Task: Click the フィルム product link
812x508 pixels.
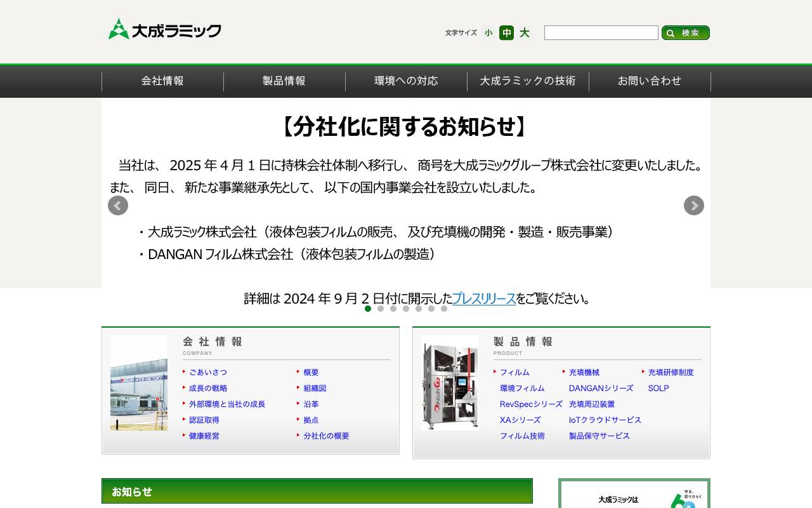Action: (514, 372)
